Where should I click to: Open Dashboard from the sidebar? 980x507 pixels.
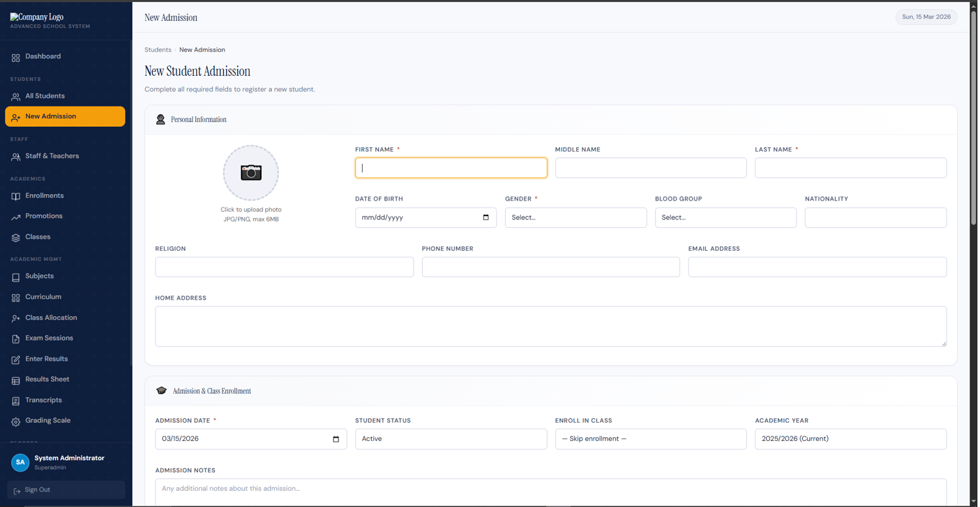click(x=65, y=57)
